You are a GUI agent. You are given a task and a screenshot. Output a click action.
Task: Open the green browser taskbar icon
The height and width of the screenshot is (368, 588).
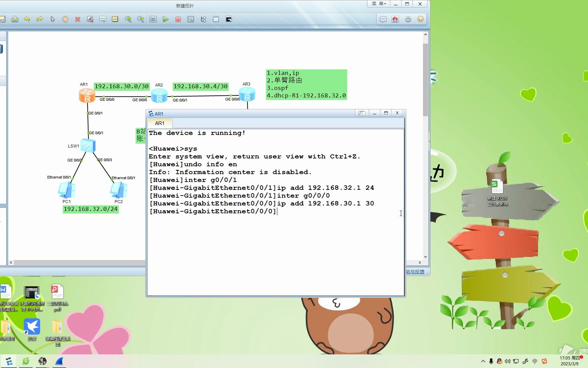(26, 361)
